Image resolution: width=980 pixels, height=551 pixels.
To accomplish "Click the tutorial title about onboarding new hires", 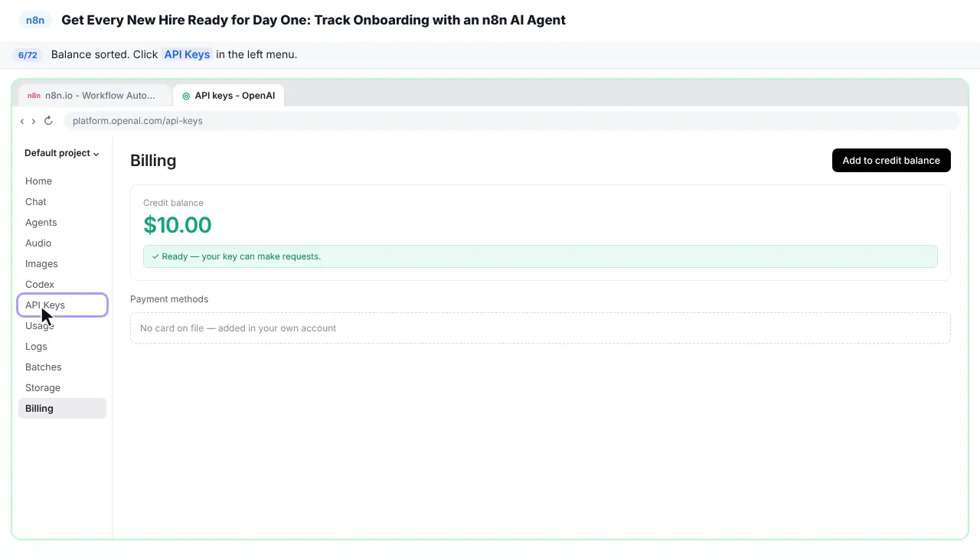I will coord(313,20).
